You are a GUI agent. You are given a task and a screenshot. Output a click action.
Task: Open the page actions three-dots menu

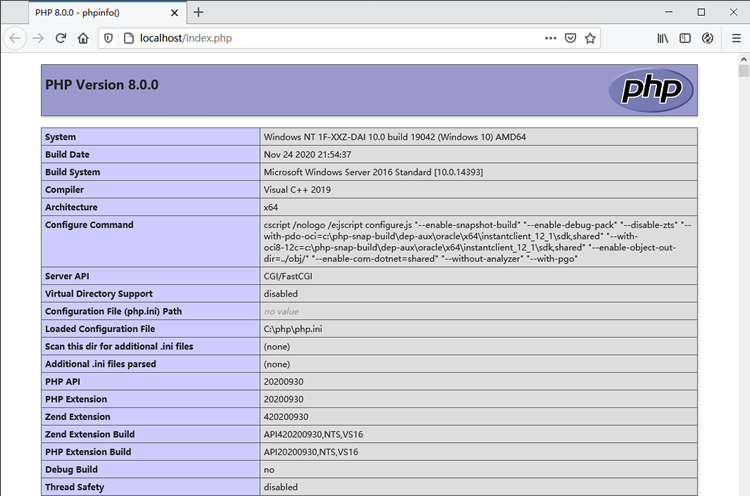click(551, 38)
